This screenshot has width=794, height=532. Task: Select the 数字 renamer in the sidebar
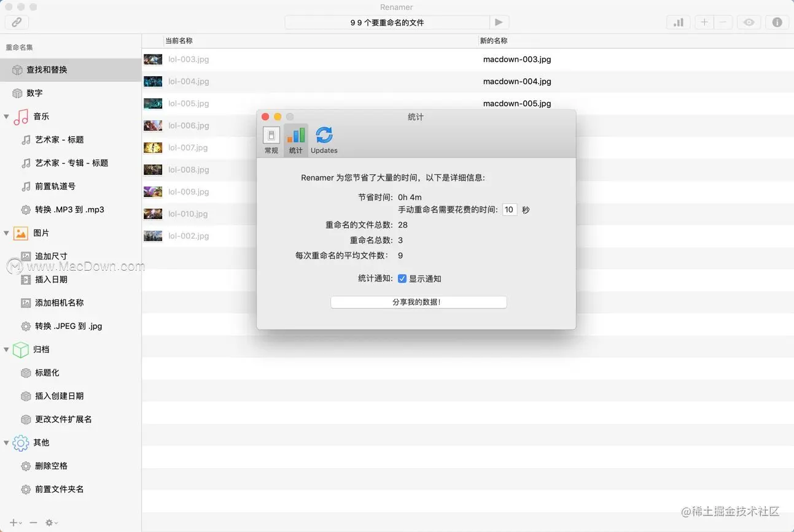pos(71,93)
